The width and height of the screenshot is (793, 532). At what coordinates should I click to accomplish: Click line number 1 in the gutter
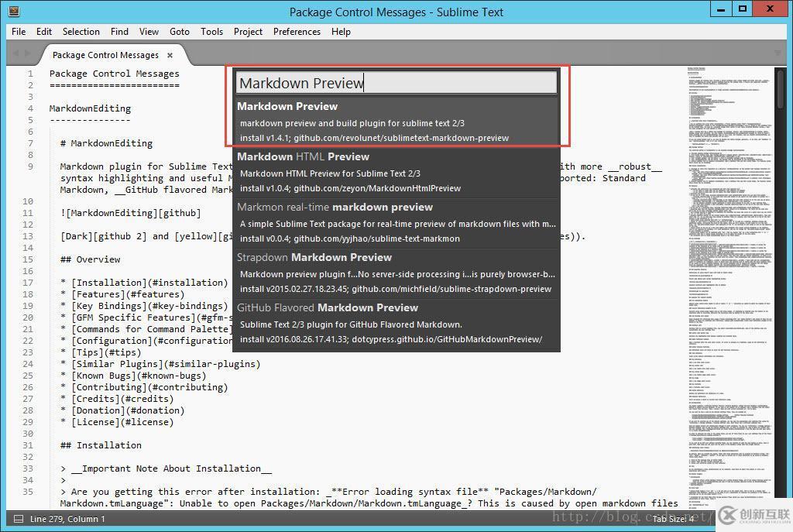30,74
